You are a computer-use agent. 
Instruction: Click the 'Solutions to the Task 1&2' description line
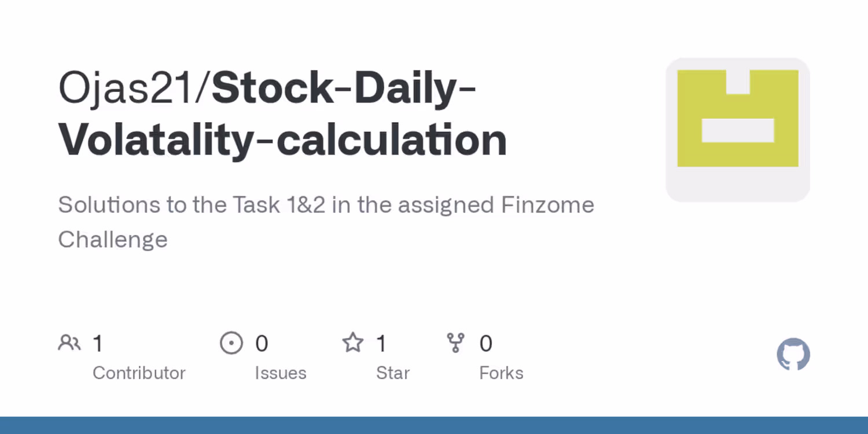(x=326, y=205)
